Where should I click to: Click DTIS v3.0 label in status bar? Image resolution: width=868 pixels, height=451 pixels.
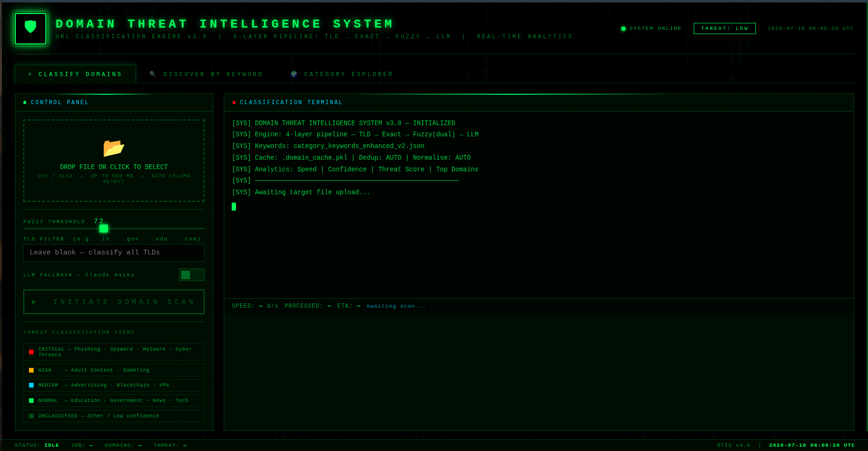pyautogui.click(x=734, y=445)
